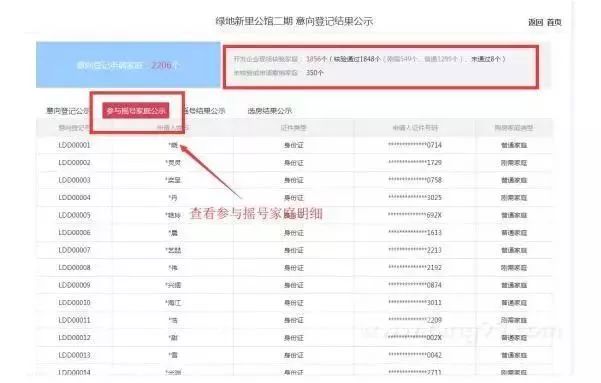Click the registration number LDD00010

(x=74, y=303)
